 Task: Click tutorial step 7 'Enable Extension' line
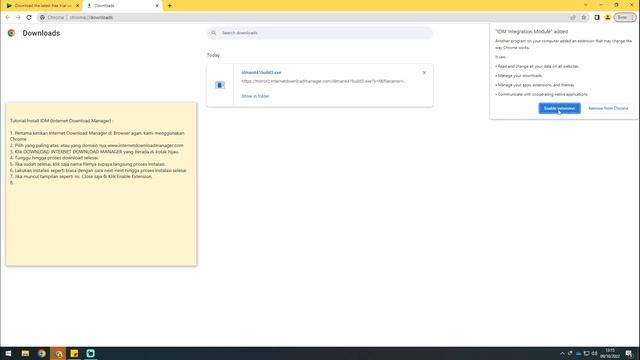81,177
